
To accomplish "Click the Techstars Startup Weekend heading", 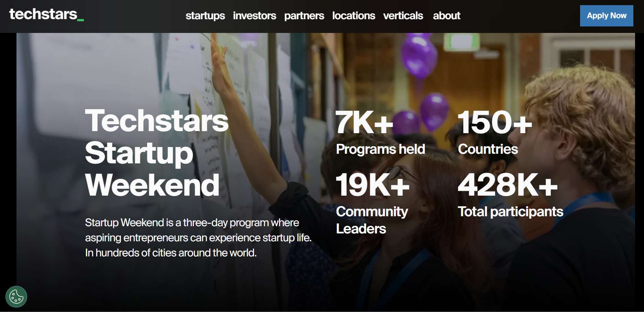I will [156, 152].
